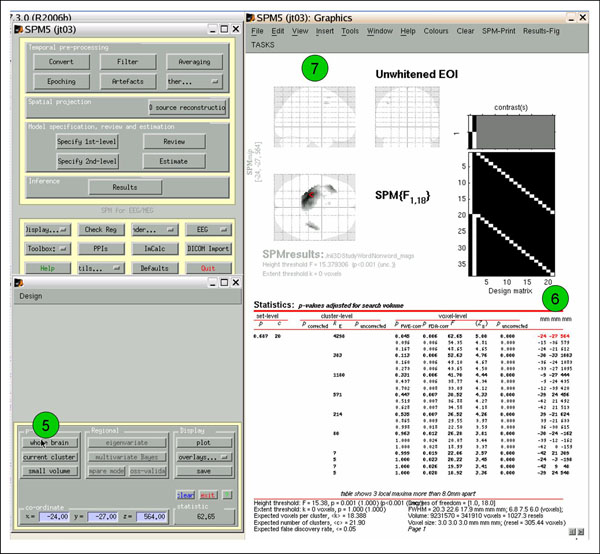The height and width of the screenshot is (554, 600).
Task: Open the Display dropdown in SPM5 menu
Action: click(46, 229)
